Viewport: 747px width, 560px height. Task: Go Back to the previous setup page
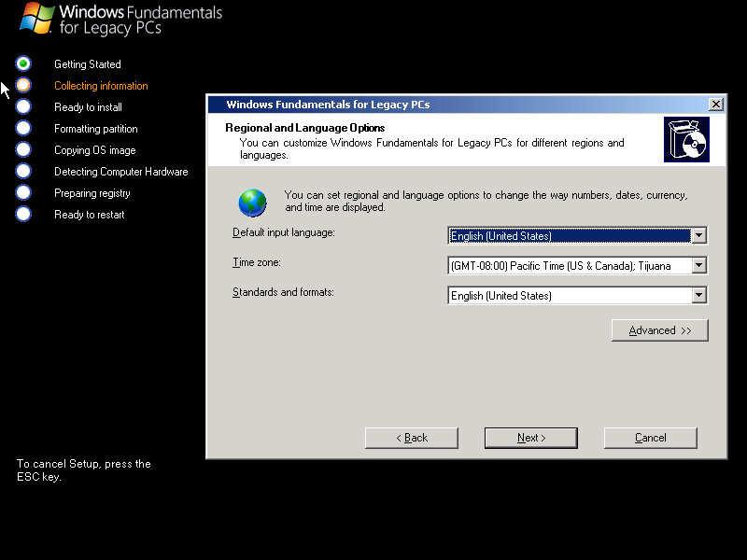pyautogui.click(x=411, y=438)
